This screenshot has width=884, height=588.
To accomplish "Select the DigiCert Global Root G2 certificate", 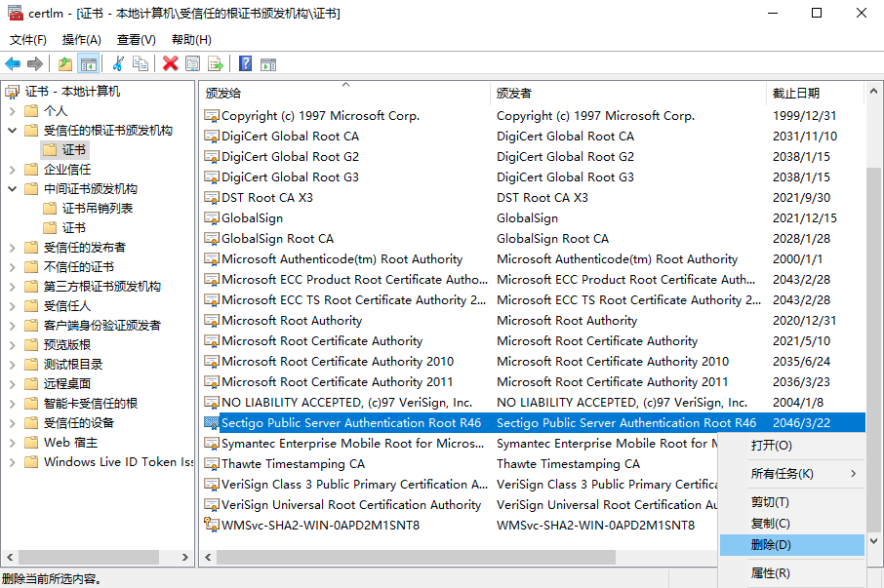I will (290, 157).
